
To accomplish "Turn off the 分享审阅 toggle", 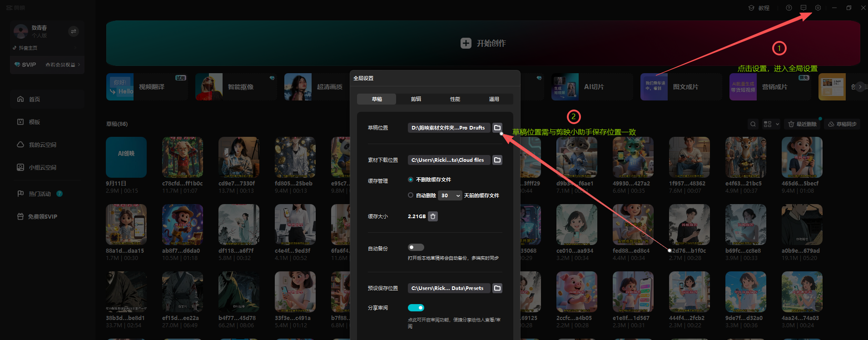I will click(416, 308).
